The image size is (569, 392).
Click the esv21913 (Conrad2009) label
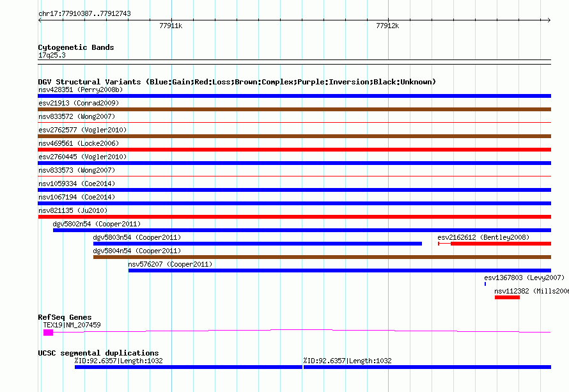79,103
